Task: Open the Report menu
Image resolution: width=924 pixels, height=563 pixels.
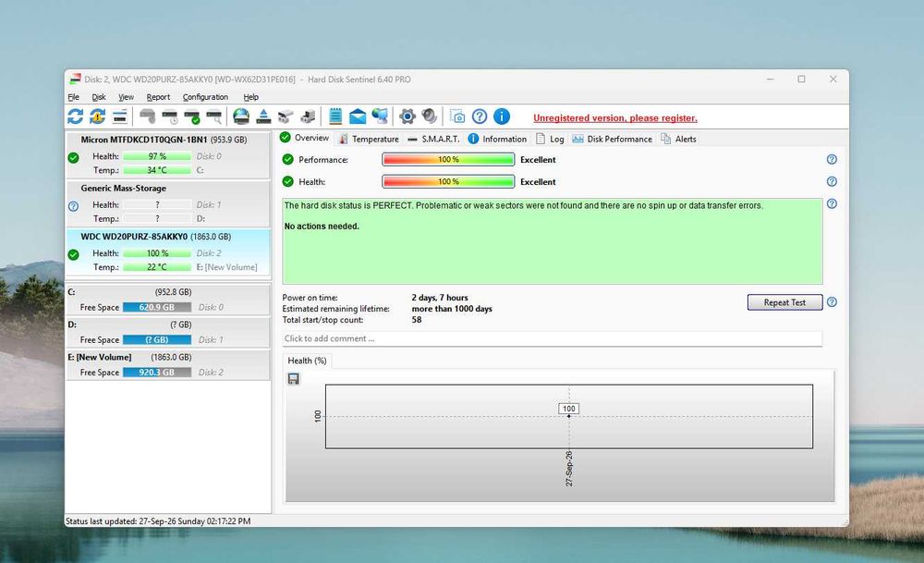Action: (x=158, y=97)
